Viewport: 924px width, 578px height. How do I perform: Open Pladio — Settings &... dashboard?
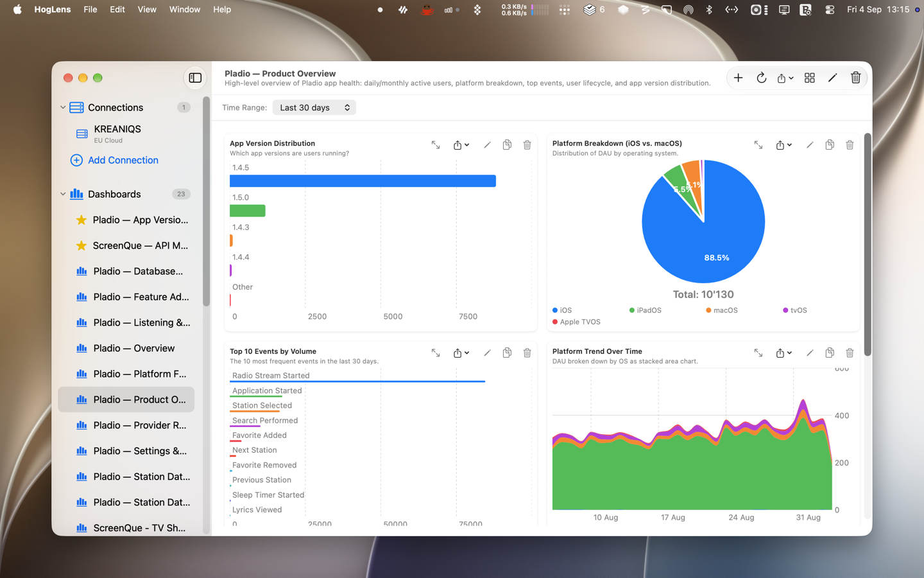(126, 451)
